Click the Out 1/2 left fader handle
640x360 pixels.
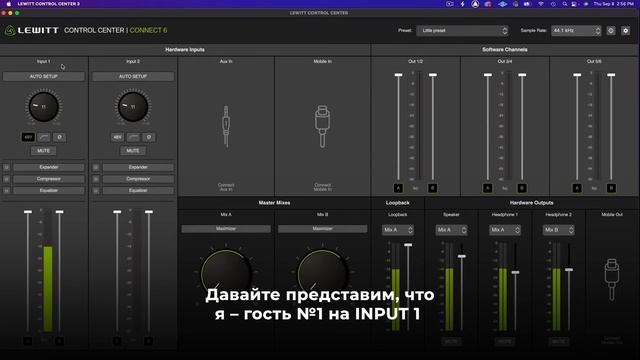click(x=398, y=75)
